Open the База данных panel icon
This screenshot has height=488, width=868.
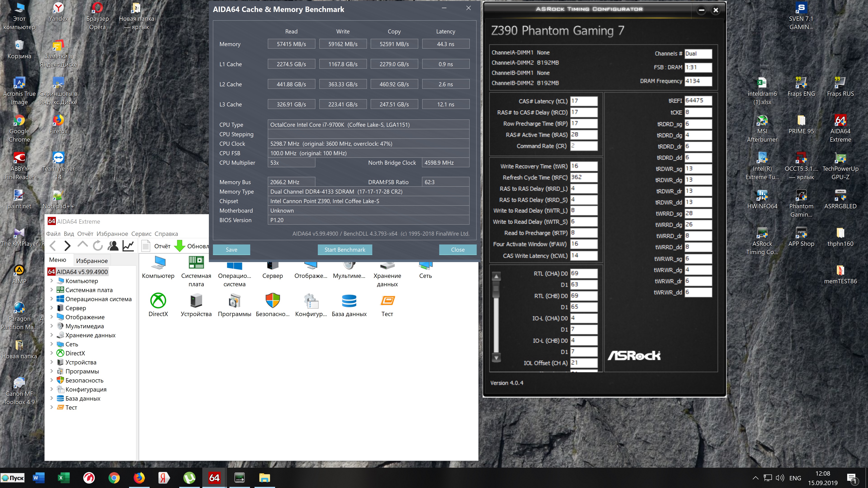pos(349,301)
